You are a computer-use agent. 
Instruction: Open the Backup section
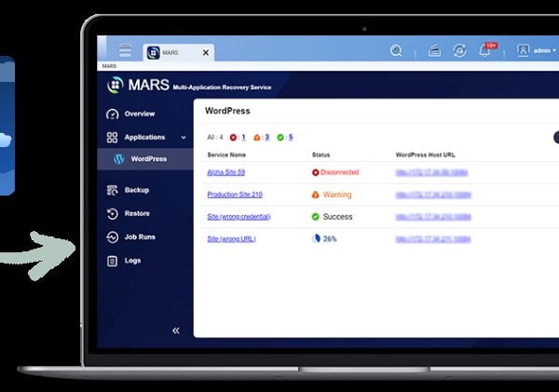pos(137,190)
